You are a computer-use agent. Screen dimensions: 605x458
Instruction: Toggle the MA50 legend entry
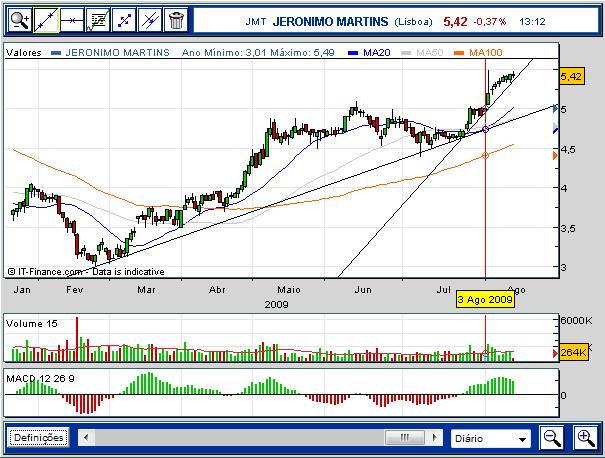[422, 52]
